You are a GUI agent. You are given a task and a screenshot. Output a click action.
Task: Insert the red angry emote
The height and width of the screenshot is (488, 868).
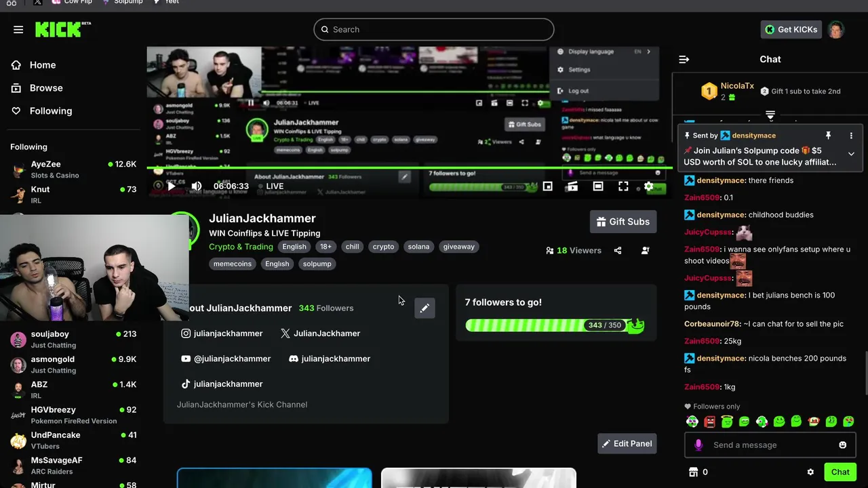pyautogui.click(x=709, y=422)
